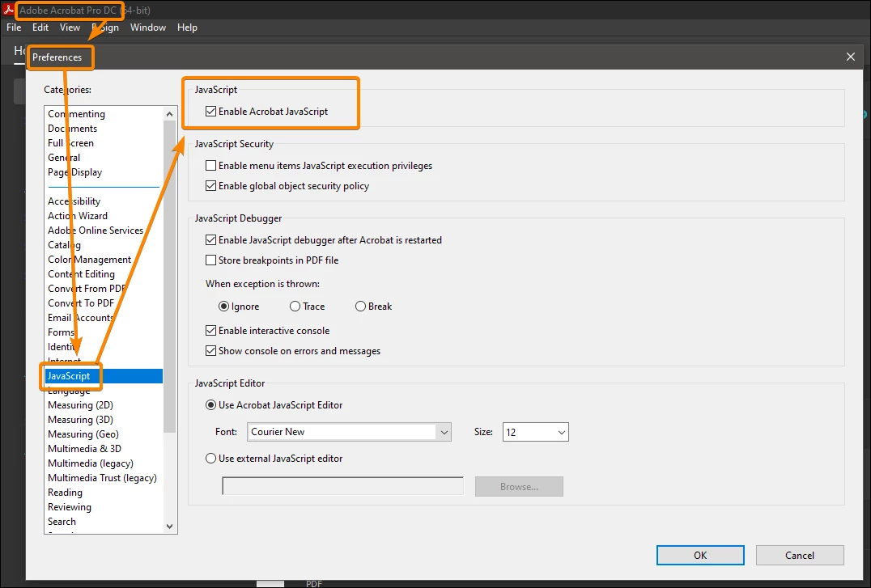The image size is (871, 588).
Task: Select Documents category
Action: coord(72,129)
